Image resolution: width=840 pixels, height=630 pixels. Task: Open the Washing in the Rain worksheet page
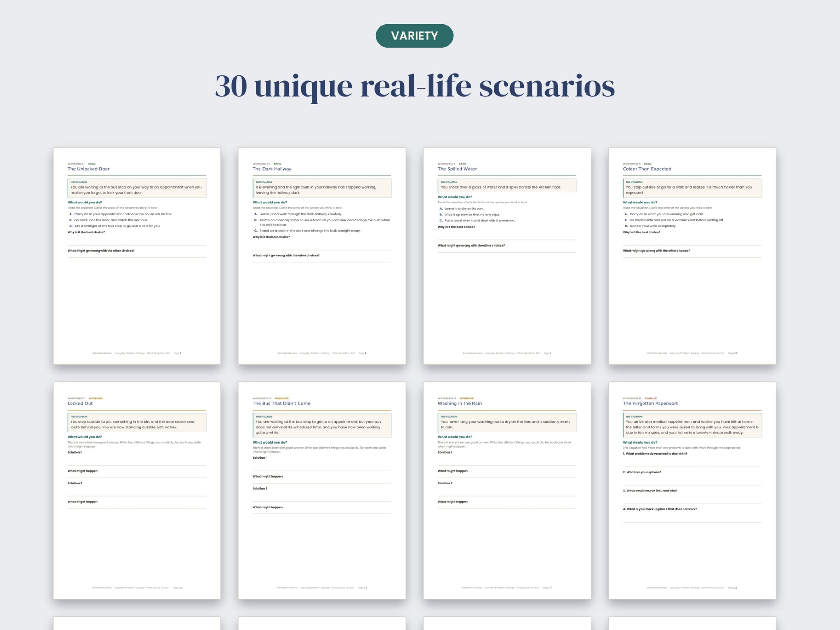click(x=507, y=491)
